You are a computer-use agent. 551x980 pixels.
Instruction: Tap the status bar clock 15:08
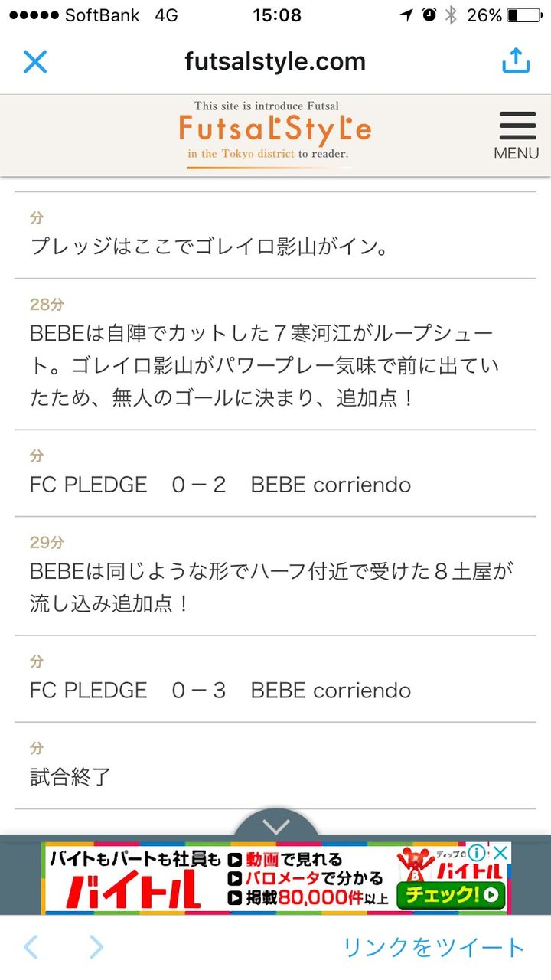point(276,15)
